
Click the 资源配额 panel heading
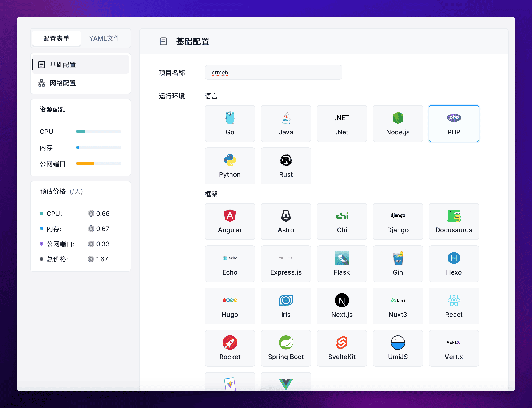tap(53, 109)
